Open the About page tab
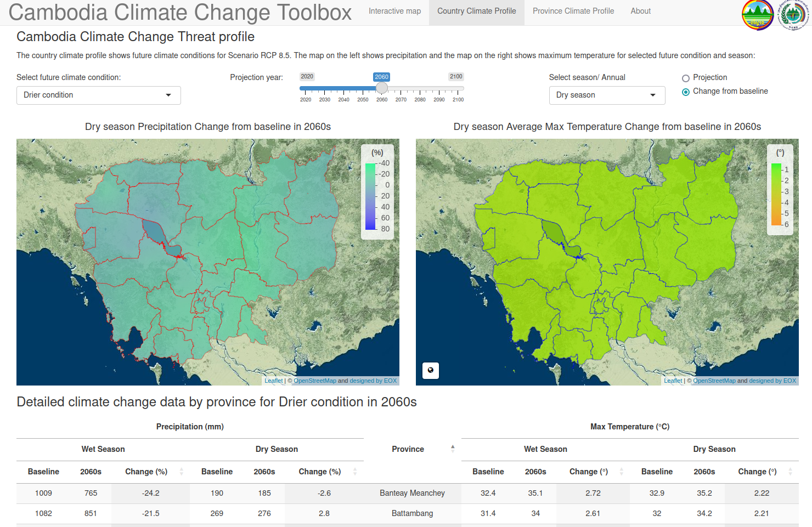The width and height of the screenshot is (812, 527). [x=640, y=11]
